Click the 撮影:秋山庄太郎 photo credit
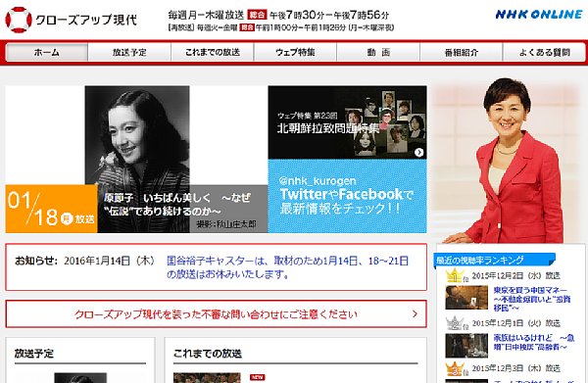This screenshot has height=383, width=588. click(x=226, y=224)
